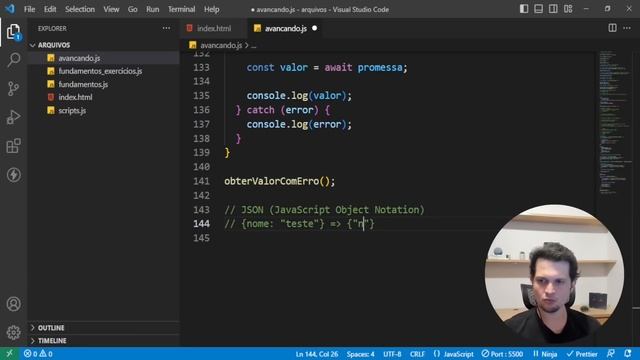Screen dimensions: 640x360
Task: Expand the TIMELINE section
Action: (104, 340)
